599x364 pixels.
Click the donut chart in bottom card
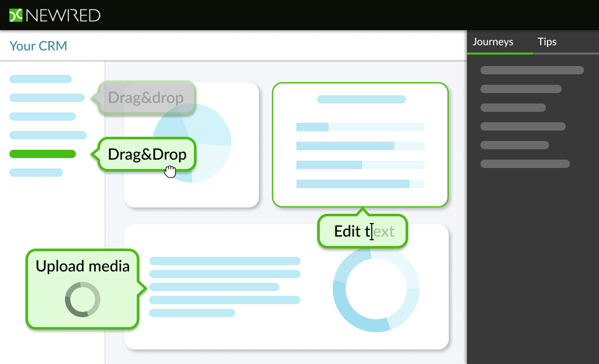tap(376, 289)
